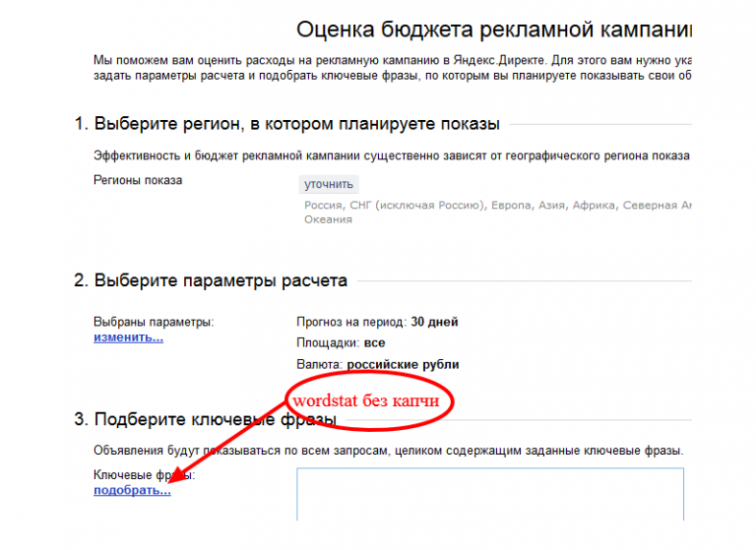Viewport: 756px width, 550px height.
Task: Click the "Выбраны параметры:" label
Action: point(153,322)
